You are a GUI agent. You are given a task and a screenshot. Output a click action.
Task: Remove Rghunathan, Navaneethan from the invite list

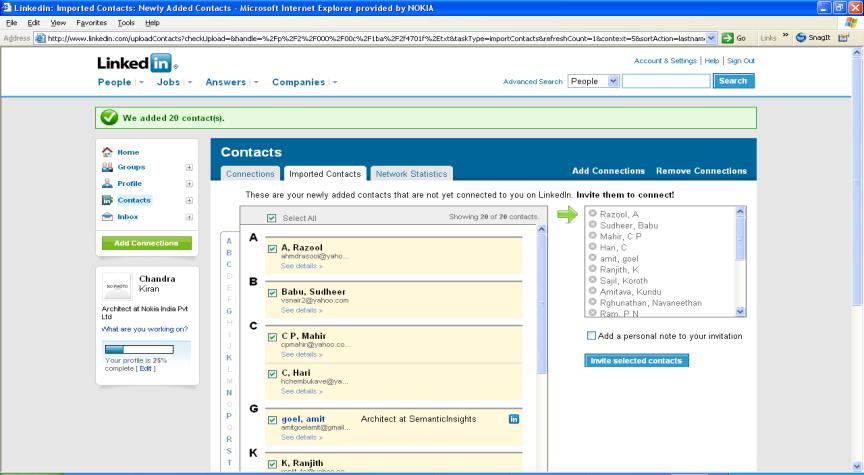592,301
